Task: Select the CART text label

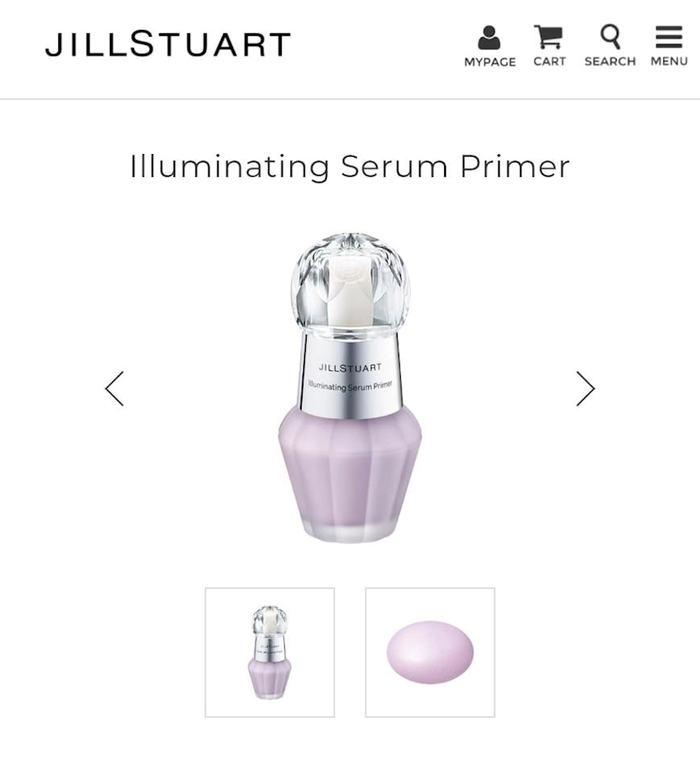Action: pos(549,62)
